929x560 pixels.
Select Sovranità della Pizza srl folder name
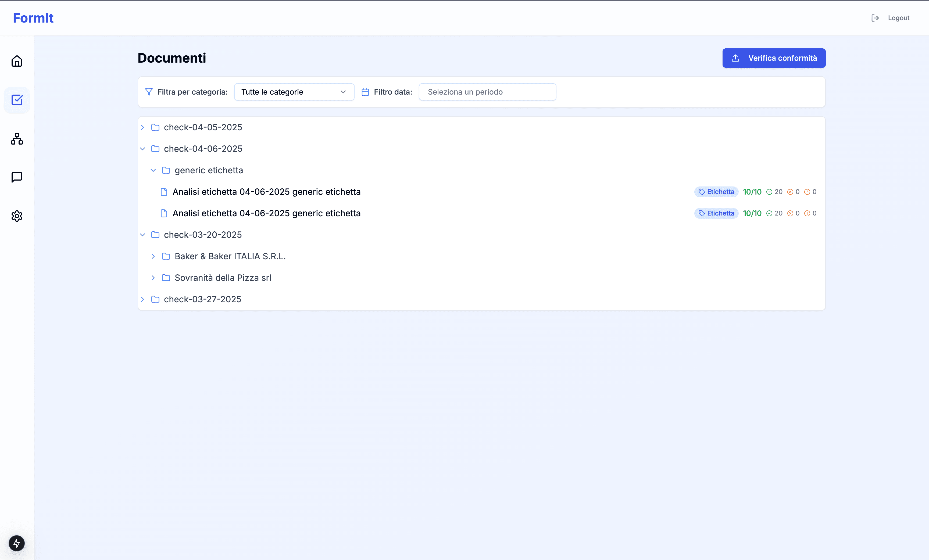point(223,278)
